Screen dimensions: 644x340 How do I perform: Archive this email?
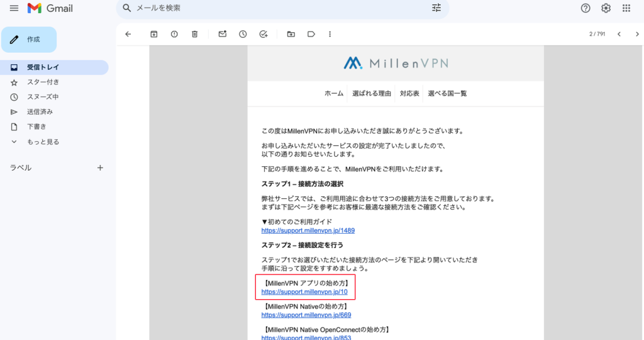154,34
